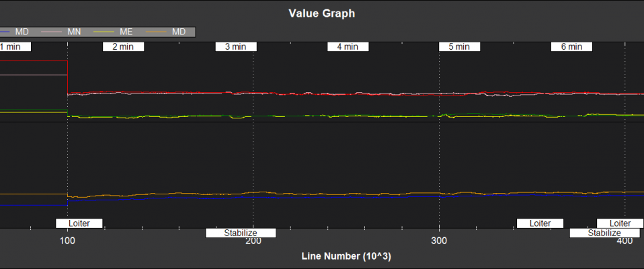Select the 5 min time label
The width and height of the screenshot is (644, 269).
(x=459, y=46)
